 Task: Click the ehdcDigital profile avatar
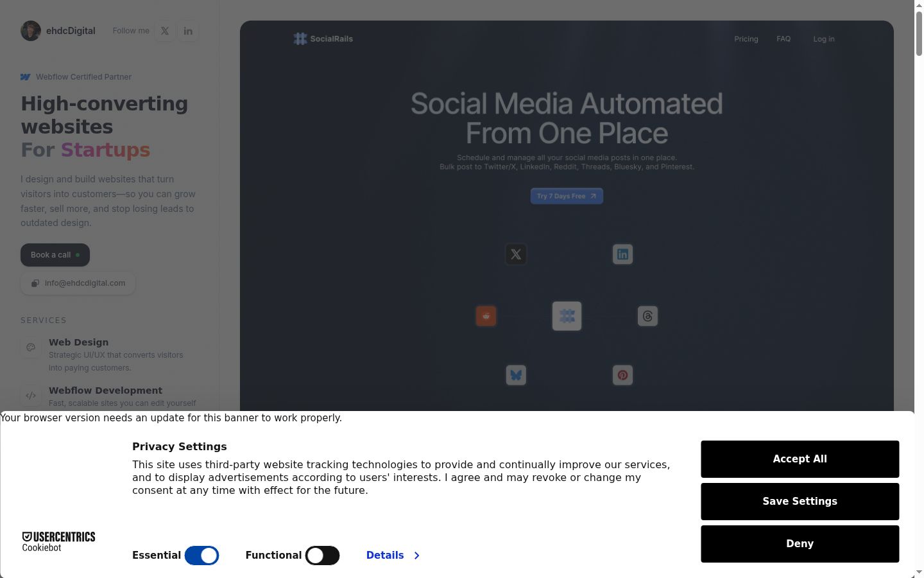tap(31, 31)
